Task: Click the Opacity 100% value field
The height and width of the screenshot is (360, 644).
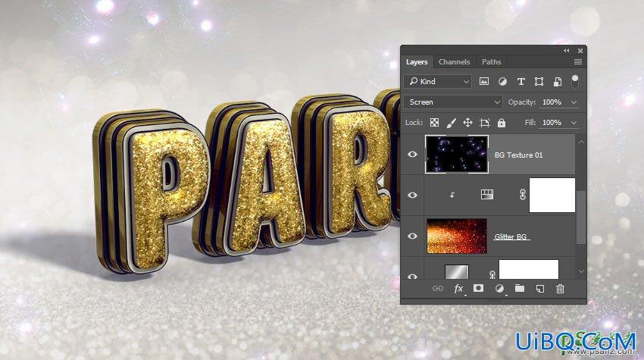Action: tap(552, 102)
